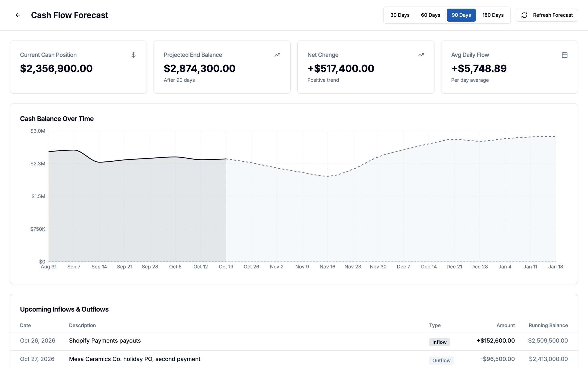Screen dimensions: 588x368
Task: Click the Mesa Ceramics Co. holiday PO description
Action: [135, 359]
